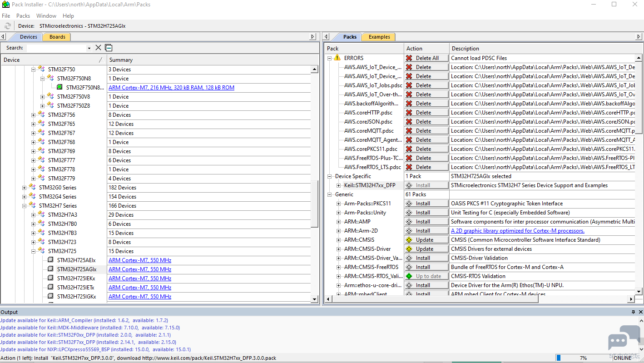Open the Help menu
This screenshot has height=363, width=644.
coord(68,15)
